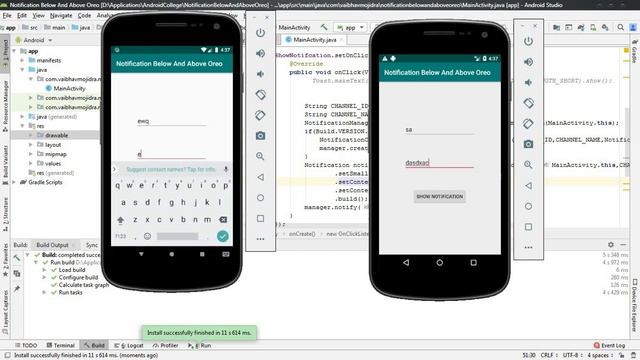Viewport: 640px width, 360px height.
Task: Click the green done checkmark on keyboard
Action: 222,236
